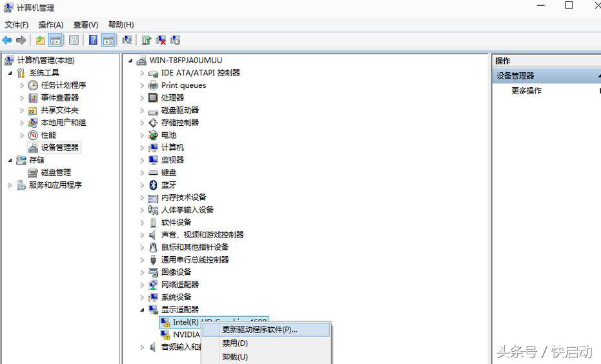Select the 软件设备 category
The height and width of the screenshot is (364, 601).
[176, 222]
